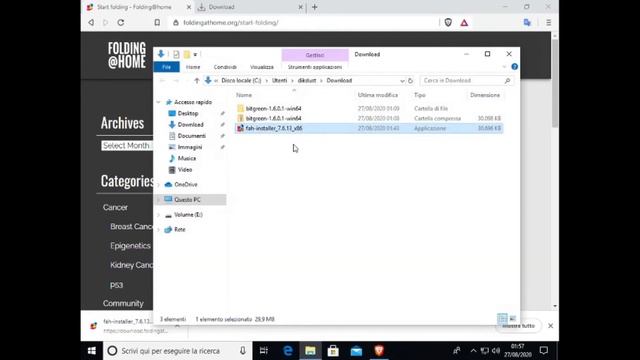Sort by Dimensione column header
Viewport: 640px width, 360px height.
484,95
